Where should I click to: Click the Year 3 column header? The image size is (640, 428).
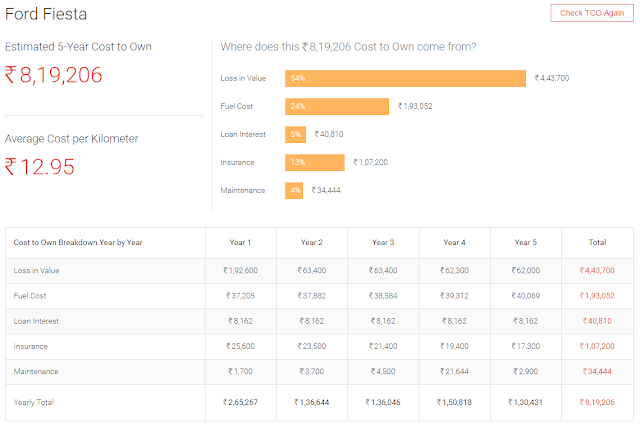pyautogui.click(x=383, y=242)
